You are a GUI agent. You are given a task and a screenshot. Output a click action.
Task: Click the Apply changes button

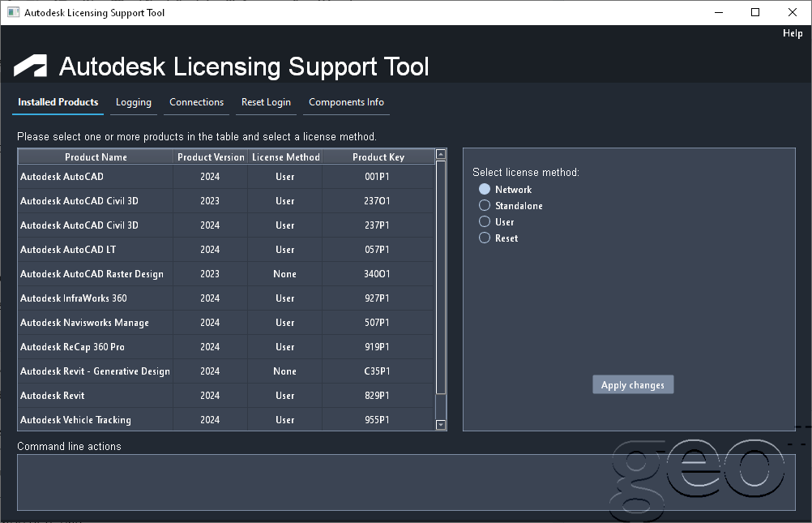point(633,384)
